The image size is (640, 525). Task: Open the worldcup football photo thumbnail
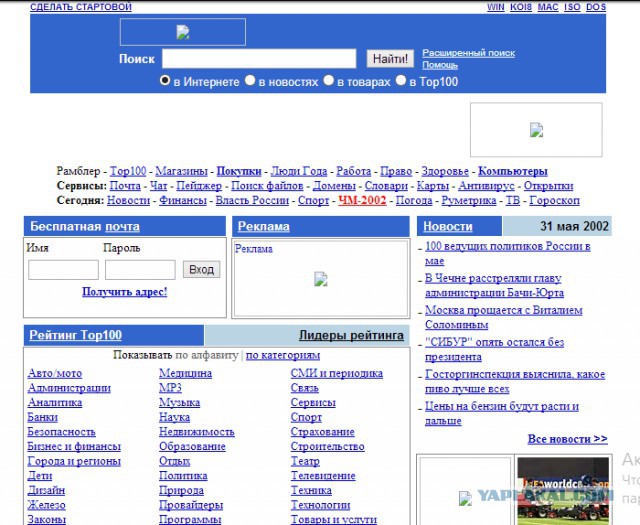coord(563,491)
